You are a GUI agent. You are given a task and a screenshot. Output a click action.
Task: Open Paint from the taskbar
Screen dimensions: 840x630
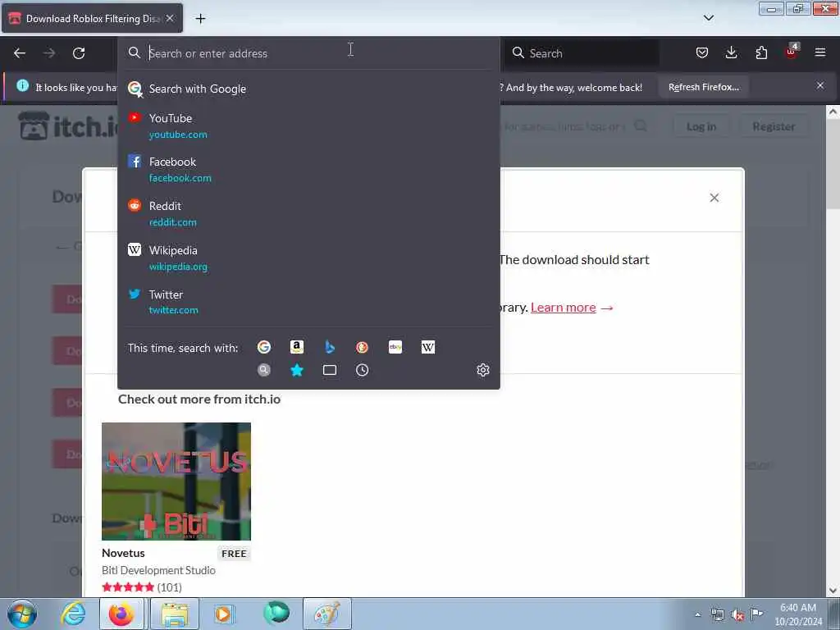pos(326,614)
